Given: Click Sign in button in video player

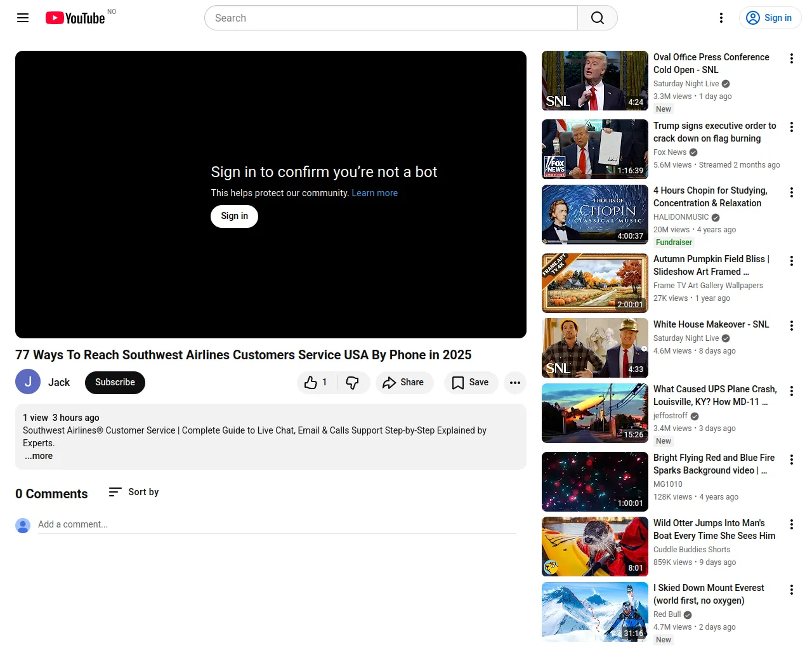Looking at the screenshot, I should pos(234,216).
